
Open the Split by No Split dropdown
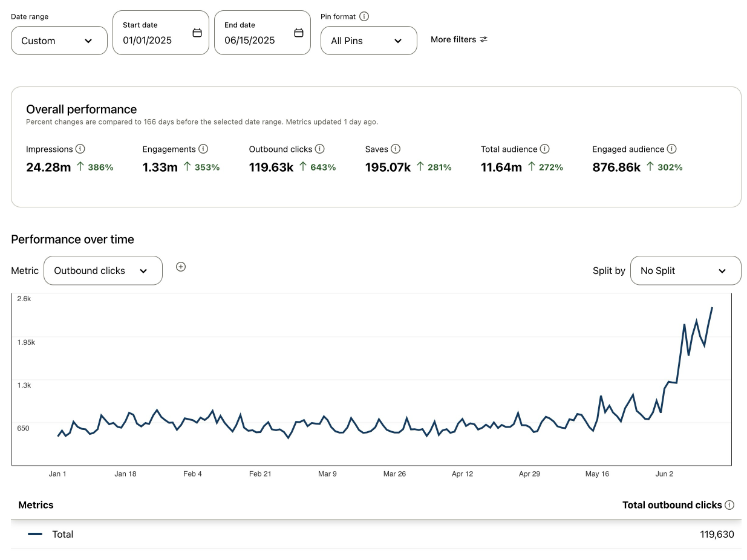coord(685,270)
